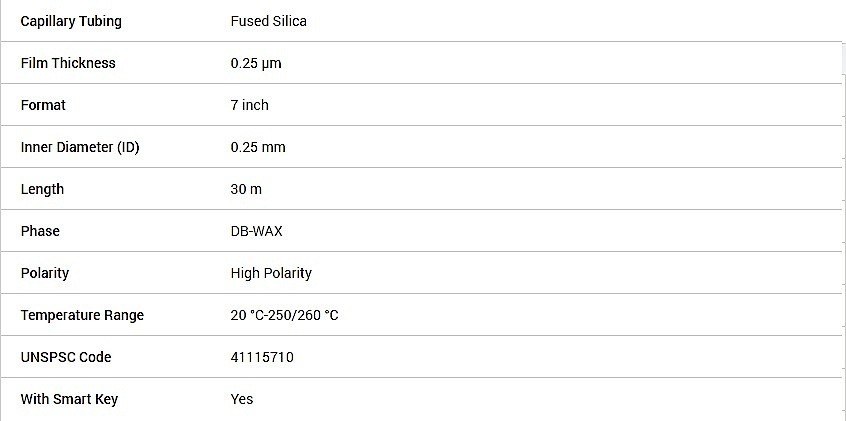Click the Format row label

point(43,105)
